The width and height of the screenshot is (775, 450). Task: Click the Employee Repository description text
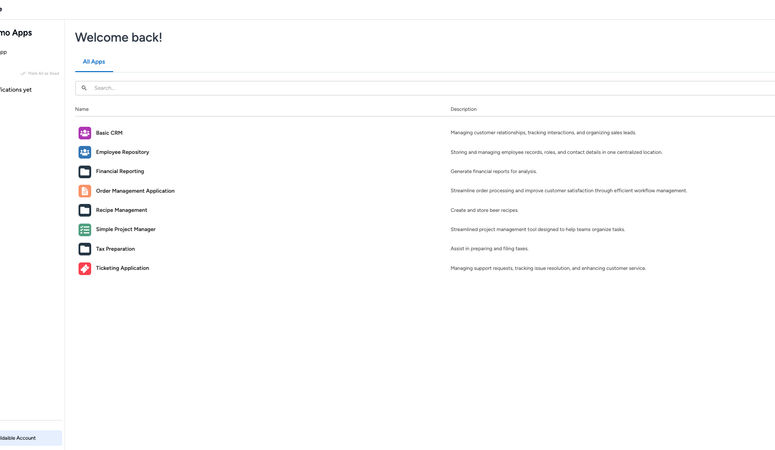(x=557, y=152)
